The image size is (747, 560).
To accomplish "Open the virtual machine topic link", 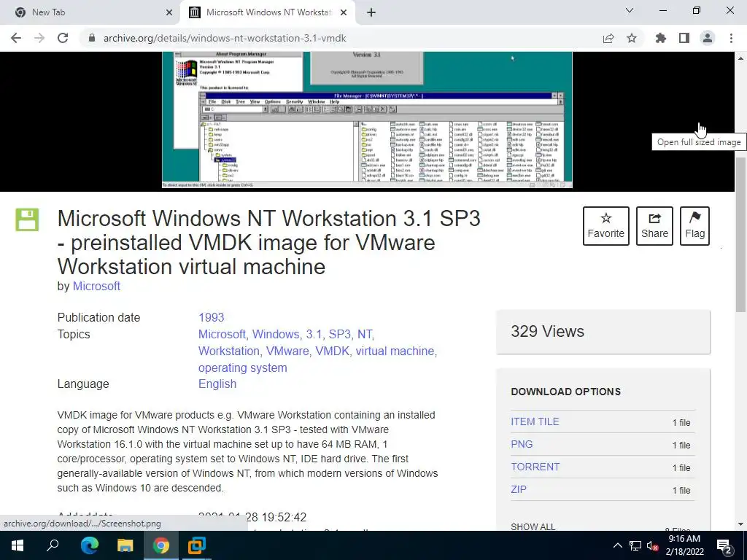I will [395, 351].
